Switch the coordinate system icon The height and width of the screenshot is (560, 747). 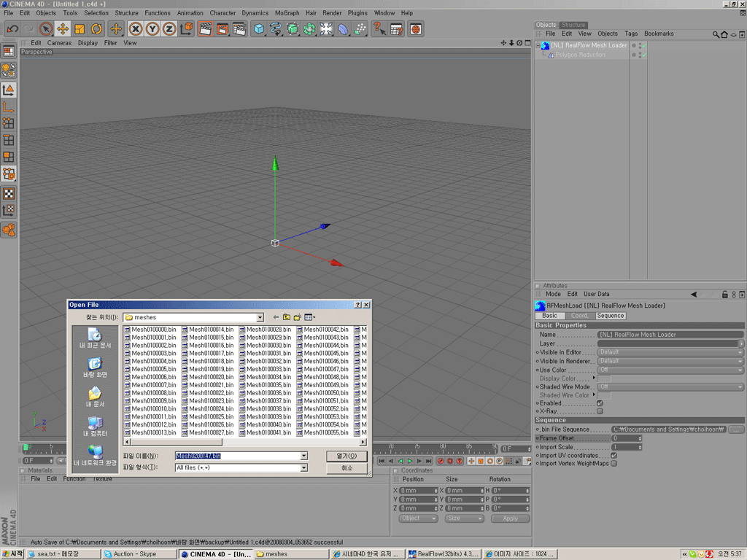click(187, 29)
